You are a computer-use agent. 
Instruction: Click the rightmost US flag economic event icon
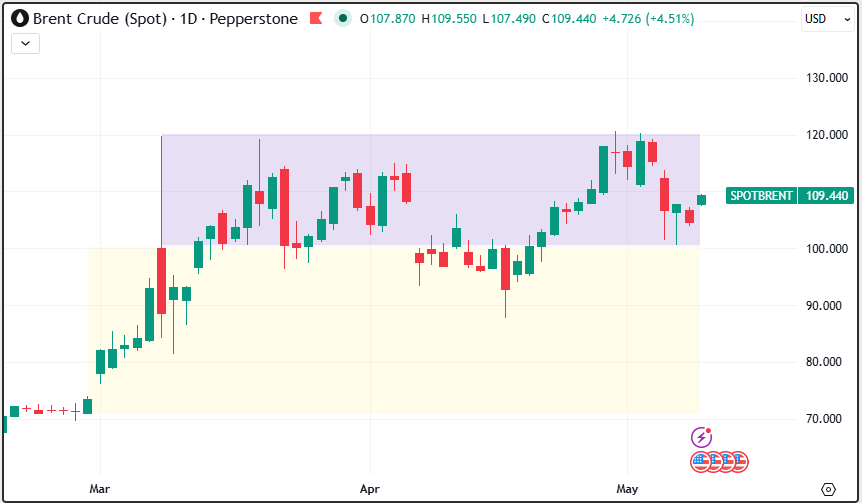(739, 462)
